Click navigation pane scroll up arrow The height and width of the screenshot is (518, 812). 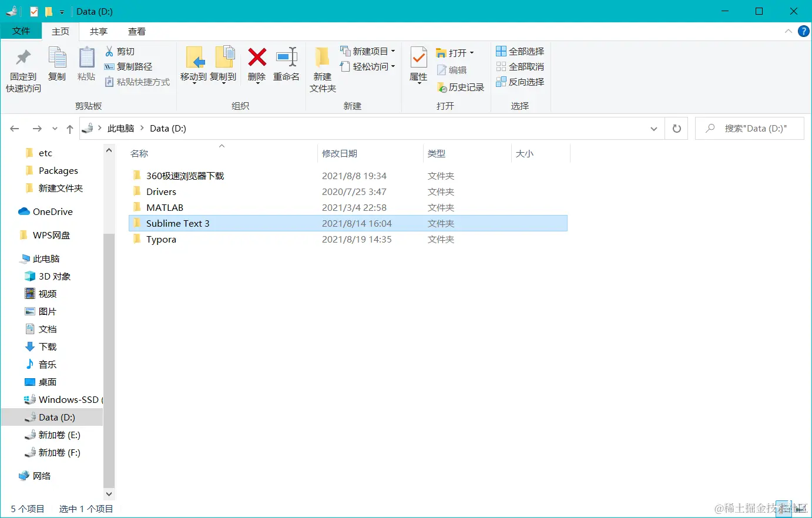click(109, 150)
